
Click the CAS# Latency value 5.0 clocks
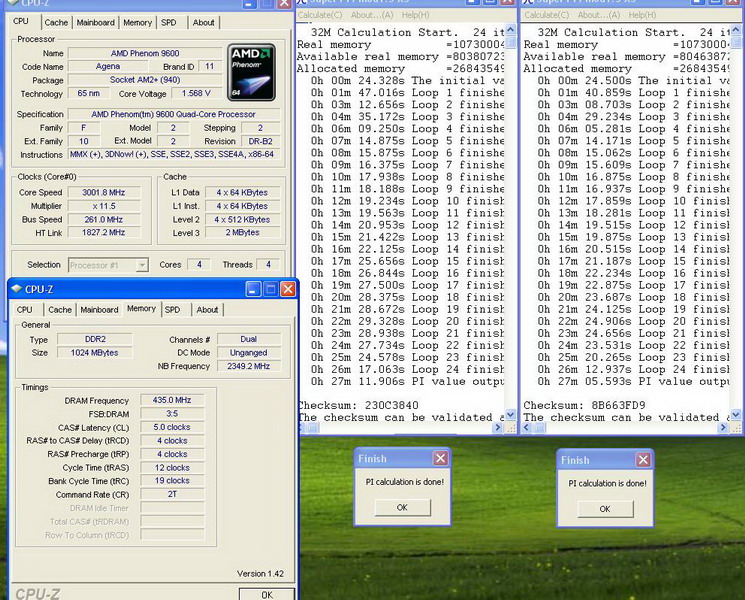tap(172, 427)
